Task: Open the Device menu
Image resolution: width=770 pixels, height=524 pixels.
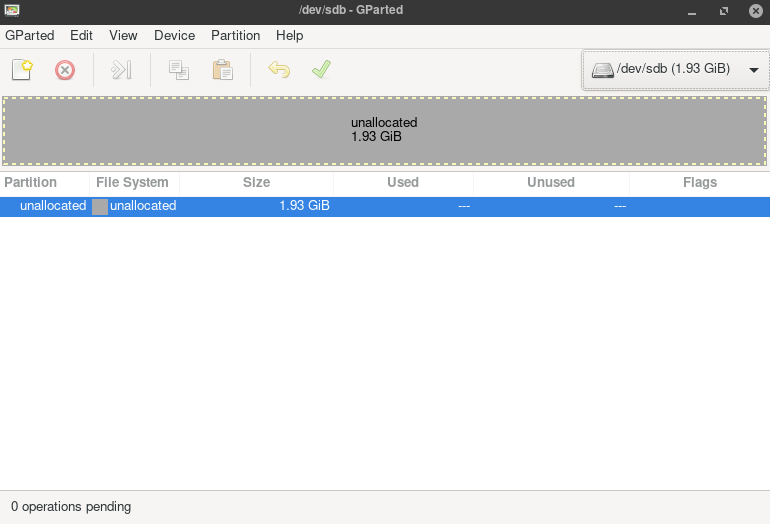Action: click(174, 35)
